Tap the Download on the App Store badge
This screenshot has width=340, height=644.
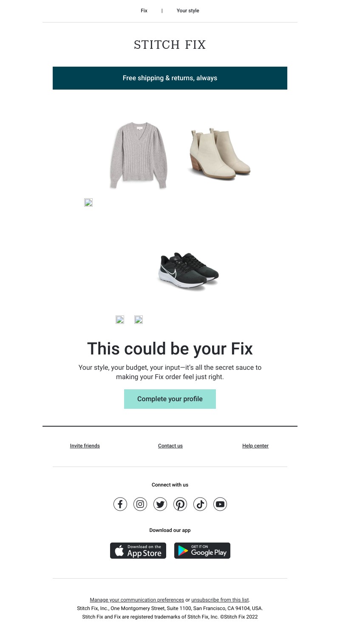(138, 551)
